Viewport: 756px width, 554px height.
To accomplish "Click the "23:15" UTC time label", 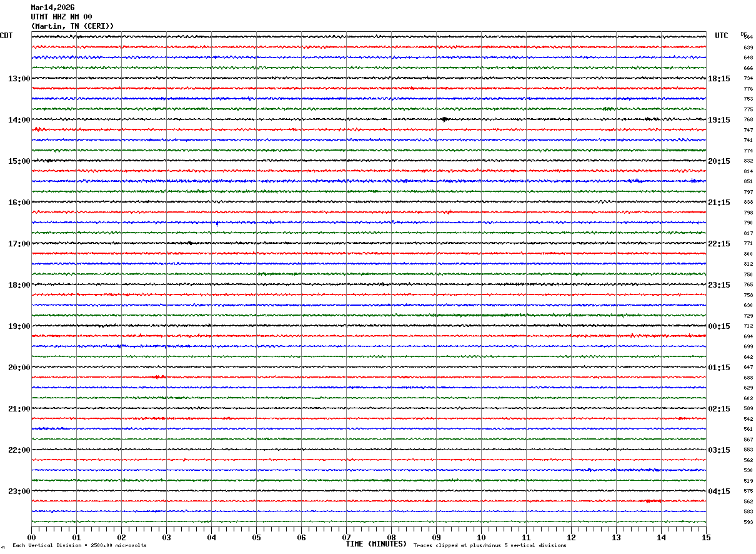I will [x=719, y=285].
